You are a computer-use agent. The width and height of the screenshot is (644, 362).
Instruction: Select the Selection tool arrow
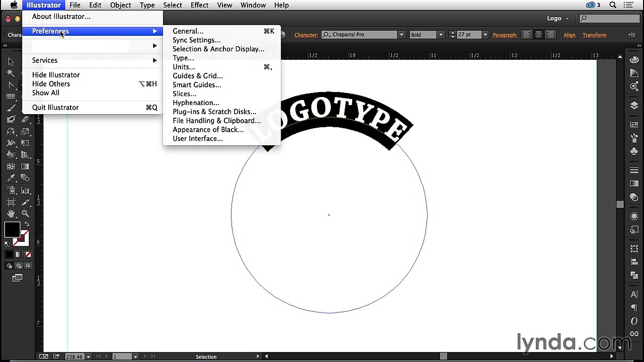11,62
